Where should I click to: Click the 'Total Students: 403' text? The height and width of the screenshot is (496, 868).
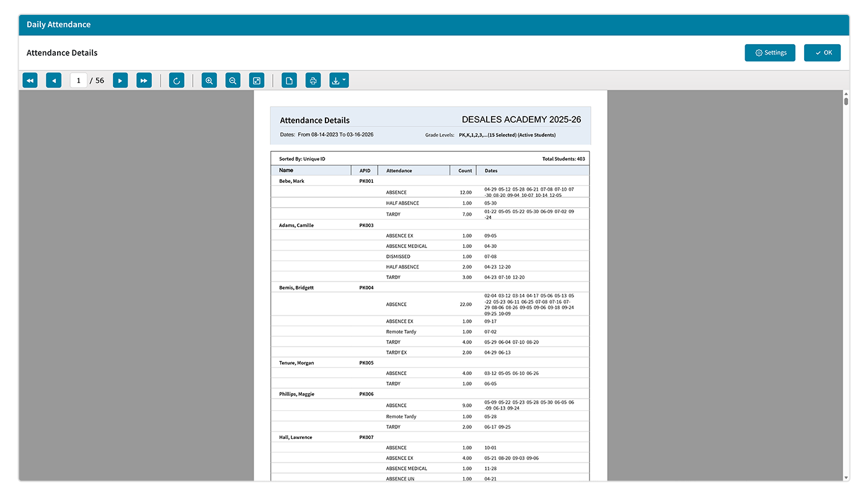pyautogui.click(x=564, y=159)
